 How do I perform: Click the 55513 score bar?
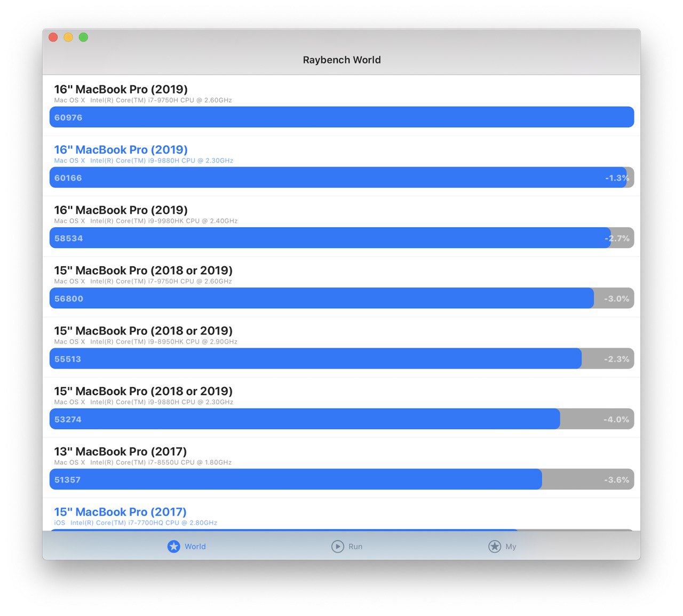tap(341, 358)
